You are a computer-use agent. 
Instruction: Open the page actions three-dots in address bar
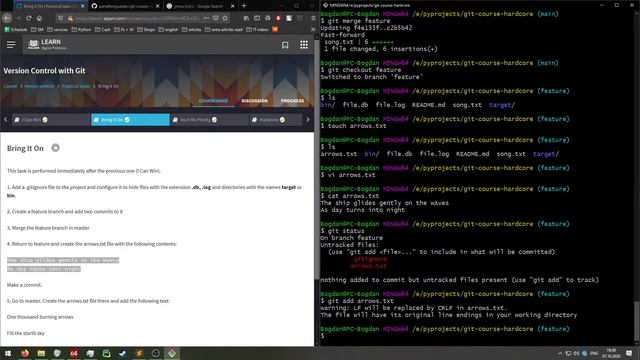pyautogui.click(x=206, y=18)
